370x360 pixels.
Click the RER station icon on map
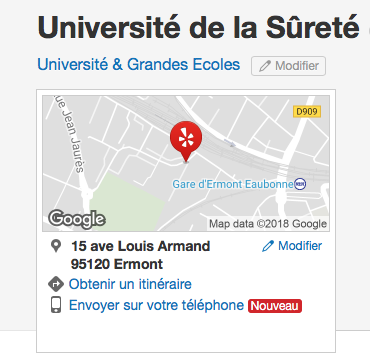click(x=300, y=184)
